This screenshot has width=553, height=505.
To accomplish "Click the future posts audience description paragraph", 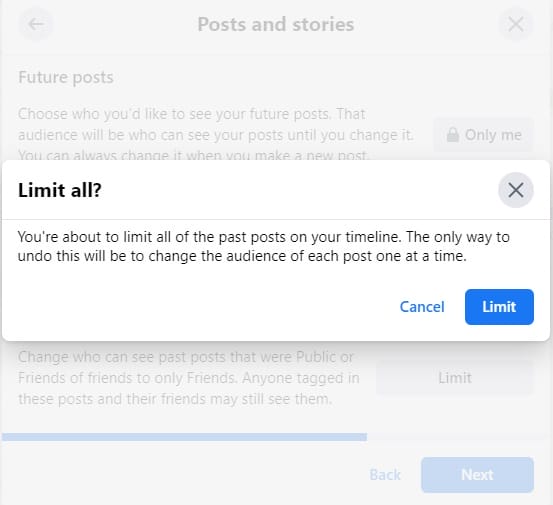I will [216, 135].
